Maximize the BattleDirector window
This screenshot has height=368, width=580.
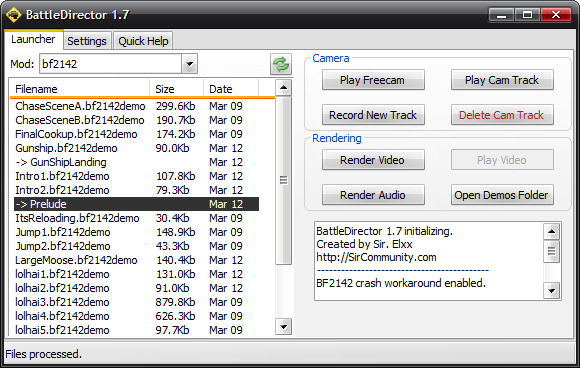tap(527, 15)
